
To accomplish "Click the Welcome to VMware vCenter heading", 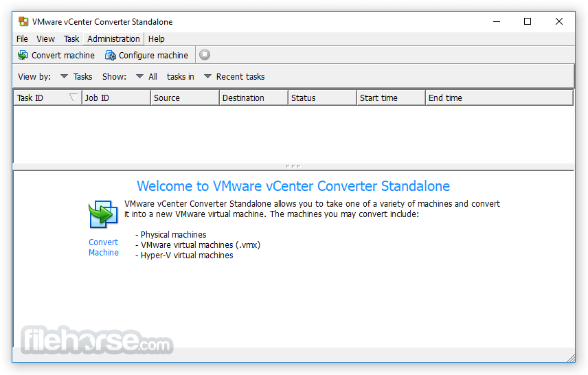I will 293,186.
